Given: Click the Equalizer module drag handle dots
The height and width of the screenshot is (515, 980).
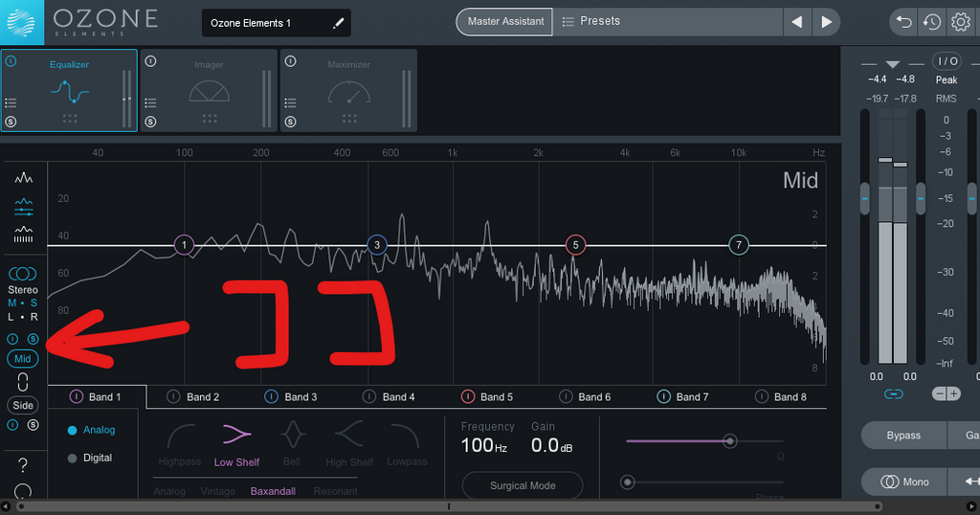Looking at the screenshot, I should 69,118.
